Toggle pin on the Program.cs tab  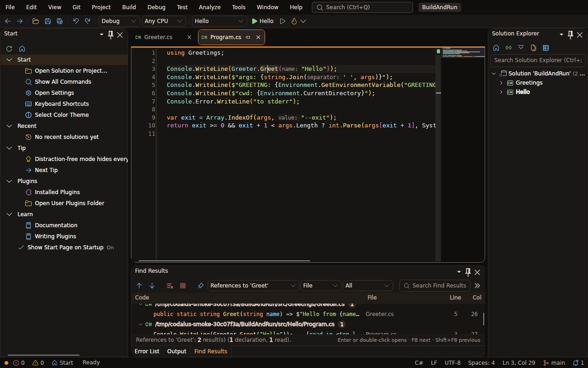(x=248, y=37)
